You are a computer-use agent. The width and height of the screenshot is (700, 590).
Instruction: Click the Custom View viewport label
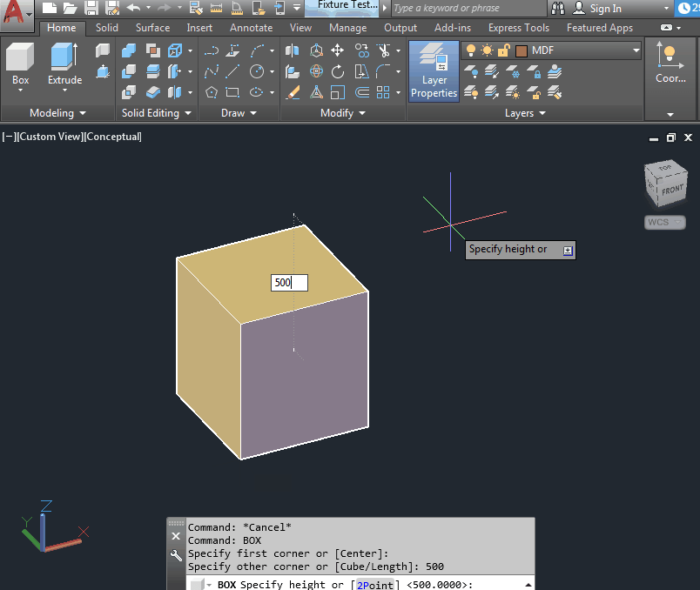(x=50, y=137)
